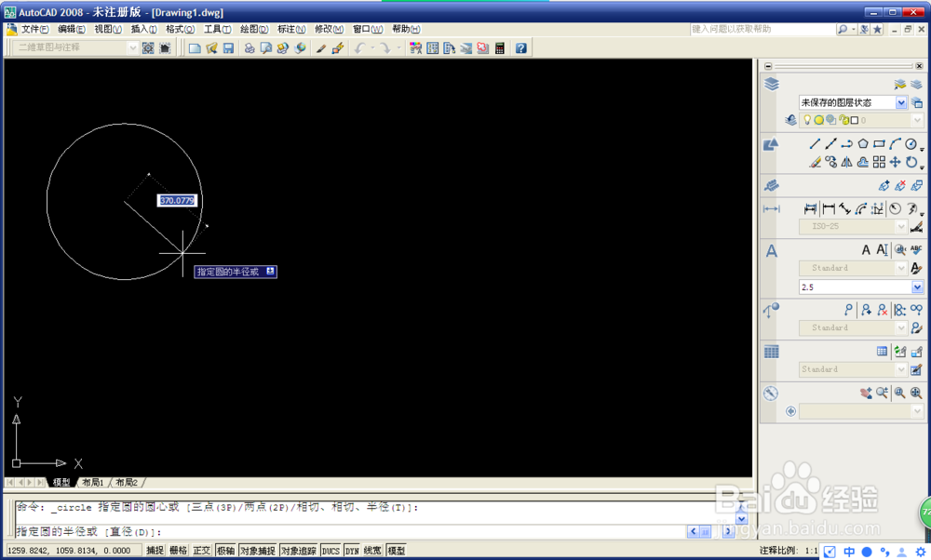Choose the Move tool
Viewport: 931px width, 560px height.
click(x=895, y=162)
